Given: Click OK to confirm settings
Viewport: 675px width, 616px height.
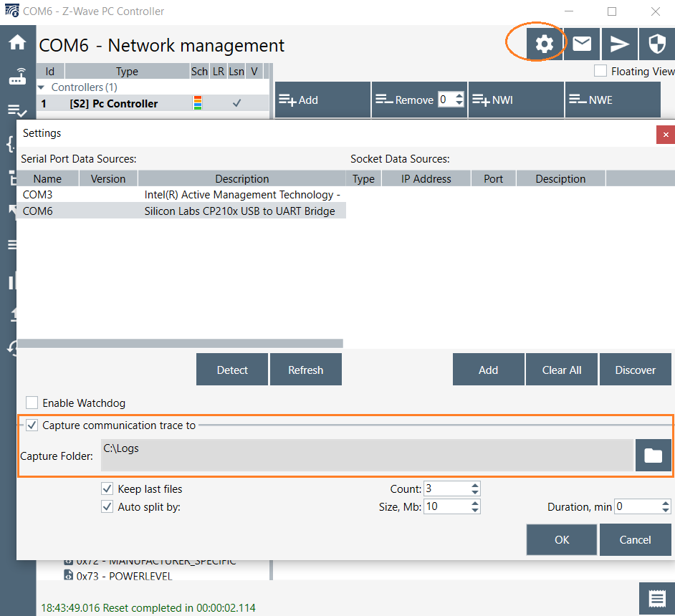Looking at the screenshot, I should point(561,539).
